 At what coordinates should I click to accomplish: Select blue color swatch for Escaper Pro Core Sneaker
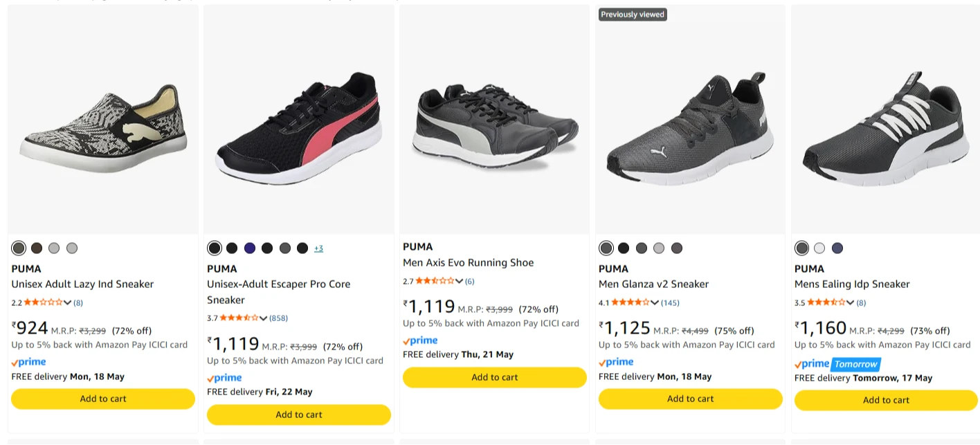pos(250,248)
